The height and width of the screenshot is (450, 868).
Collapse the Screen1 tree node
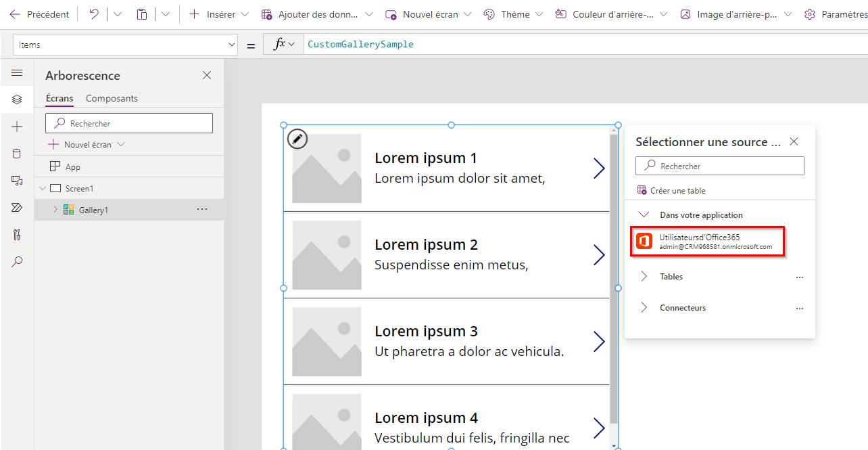click(x=43, y=188)
